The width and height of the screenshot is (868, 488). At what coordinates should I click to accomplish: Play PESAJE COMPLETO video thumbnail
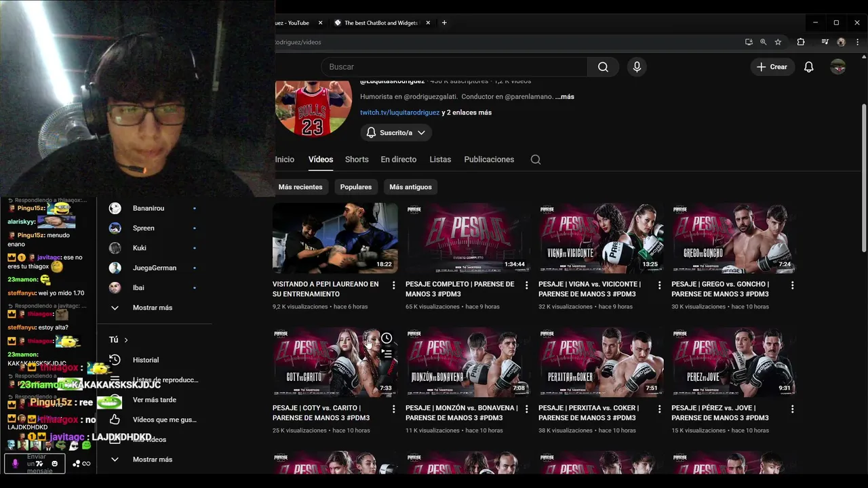[468, 238]
